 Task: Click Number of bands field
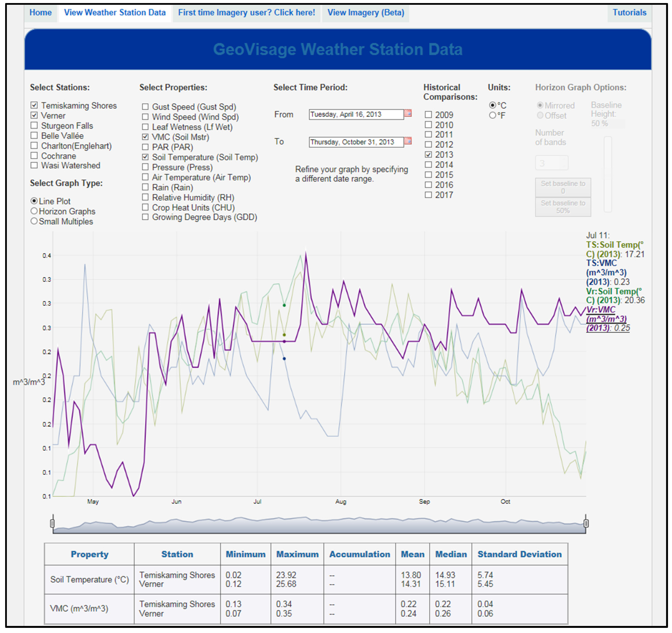552,163
